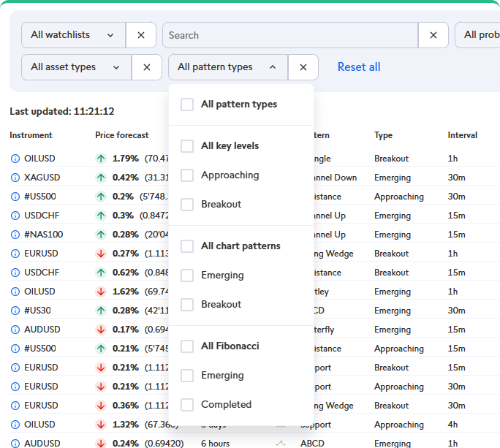Click Approaching type on #US500 0.2% row
Screen dimensions: 500x448
pyautogui.click(x=399, y=197)
